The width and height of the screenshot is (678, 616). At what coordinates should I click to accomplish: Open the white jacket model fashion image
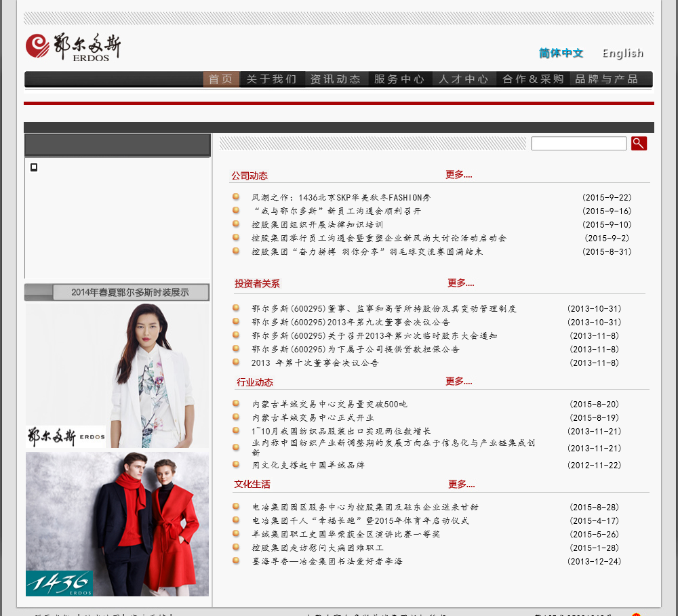117,375
